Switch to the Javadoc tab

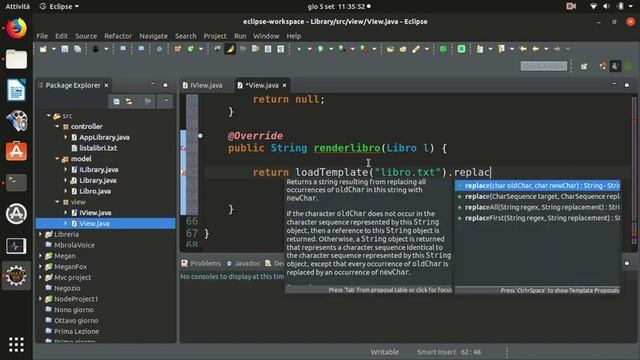244,264
